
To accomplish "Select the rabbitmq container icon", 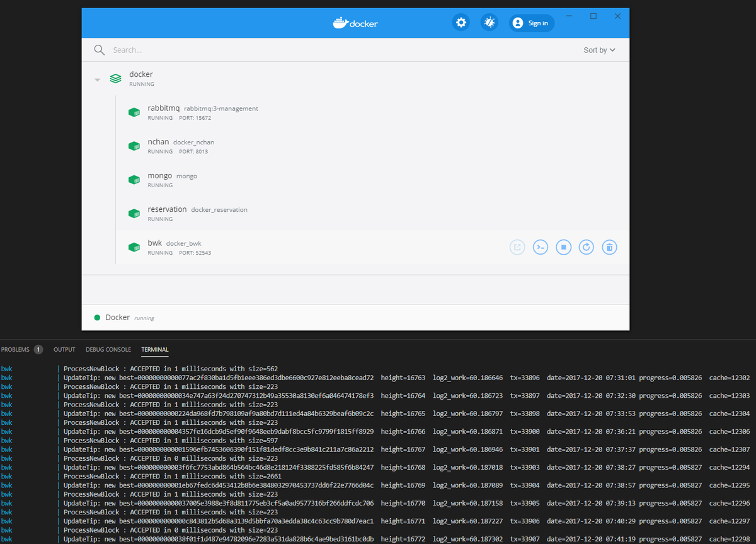I will click(x=134, y=112).
